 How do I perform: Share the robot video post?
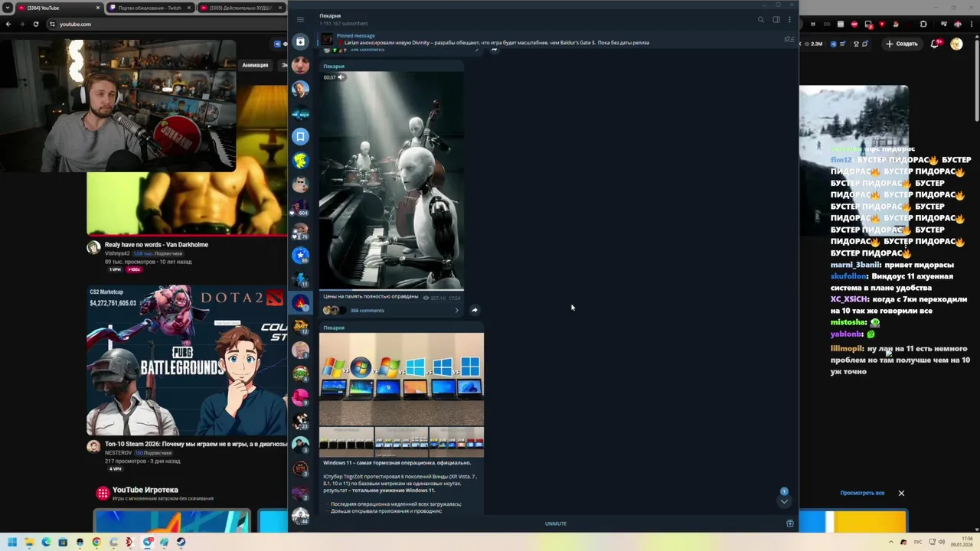pyautogui.click(x=474, y=310)
